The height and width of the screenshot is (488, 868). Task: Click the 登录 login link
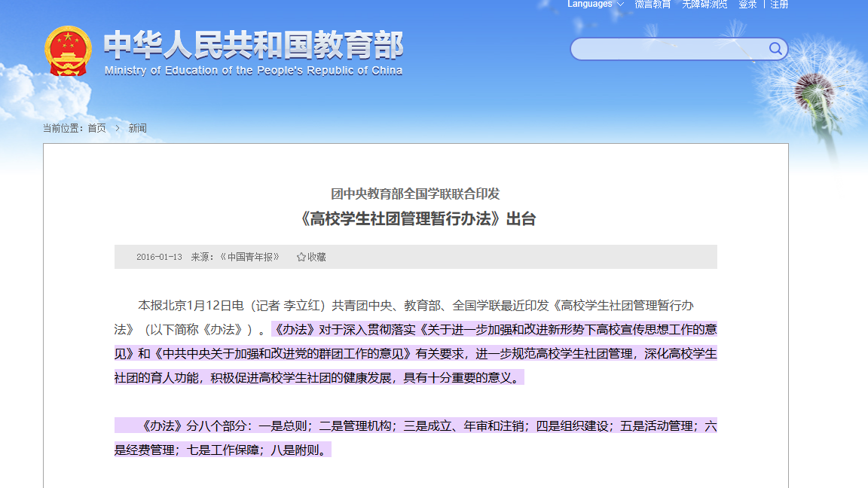click(x=747, y=5)
